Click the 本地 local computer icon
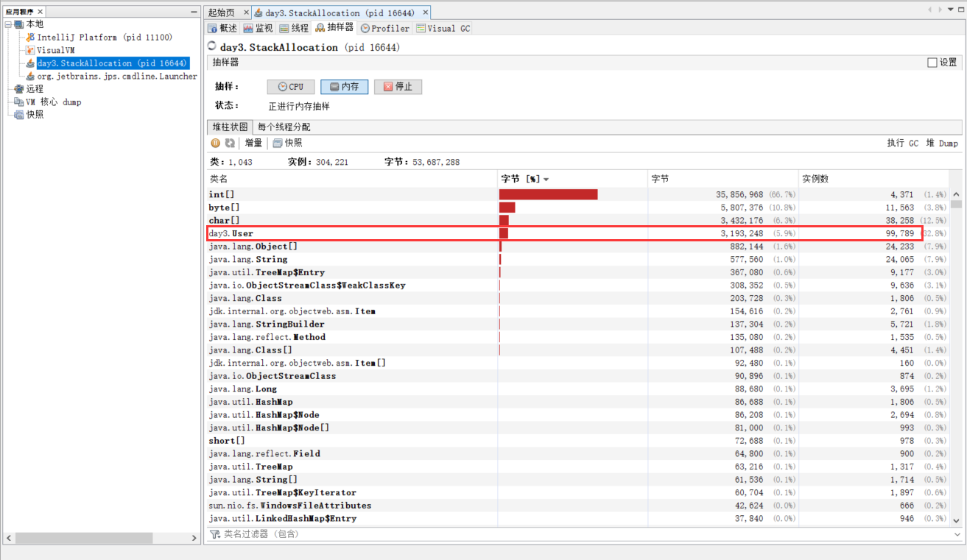The height and width of the screenshot is (560, 967). (19, 24)
